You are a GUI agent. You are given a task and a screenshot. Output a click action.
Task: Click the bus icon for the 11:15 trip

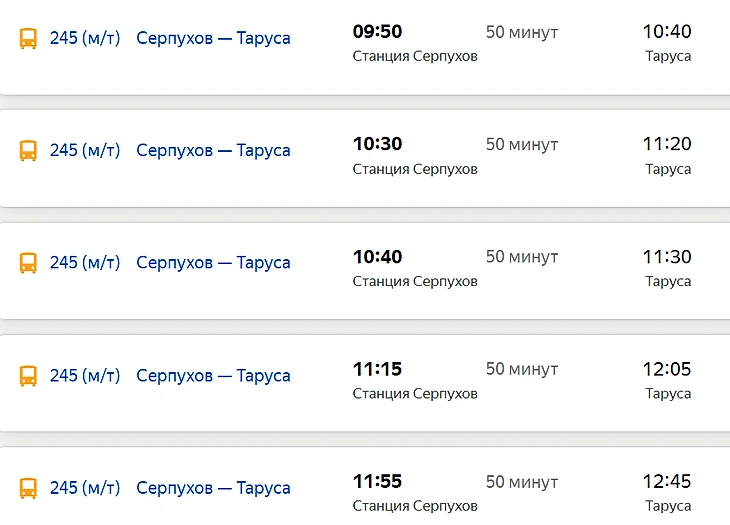(28, 376)
